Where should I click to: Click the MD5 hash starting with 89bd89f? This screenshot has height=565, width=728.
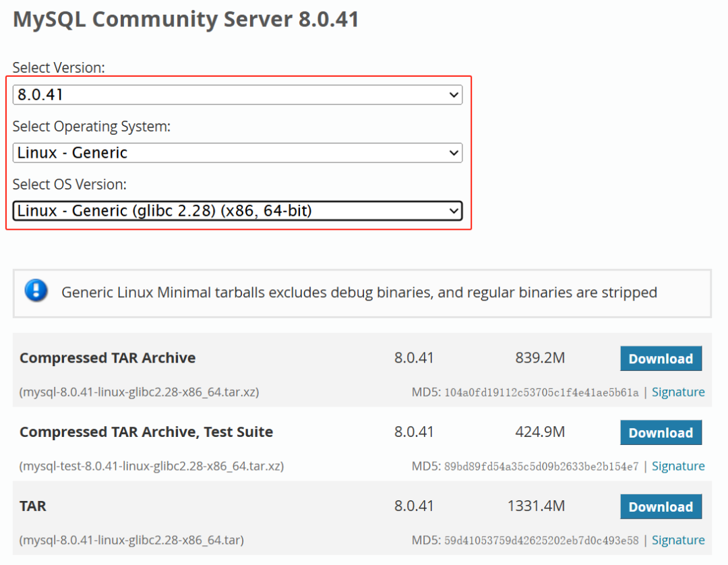pyautogui.click(x=541, y=467)
